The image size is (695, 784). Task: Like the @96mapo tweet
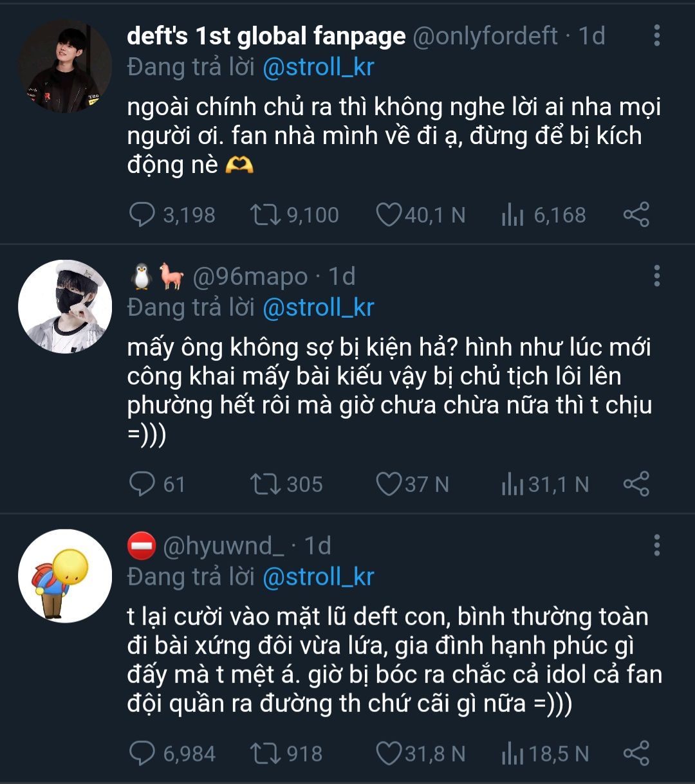tap(388, 484)
